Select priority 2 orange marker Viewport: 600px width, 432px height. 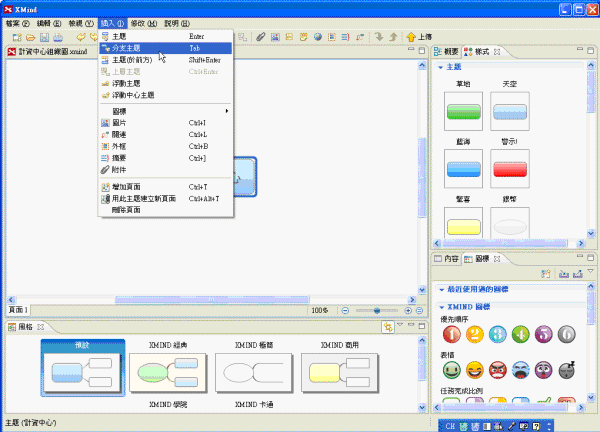click(x=474, y=334)
